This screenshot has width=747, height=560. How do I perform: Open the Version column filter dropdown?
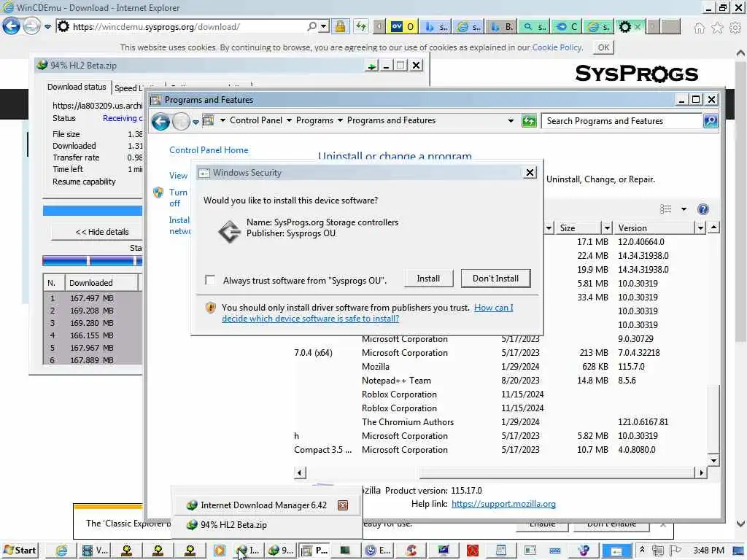(x=700, y=228)
